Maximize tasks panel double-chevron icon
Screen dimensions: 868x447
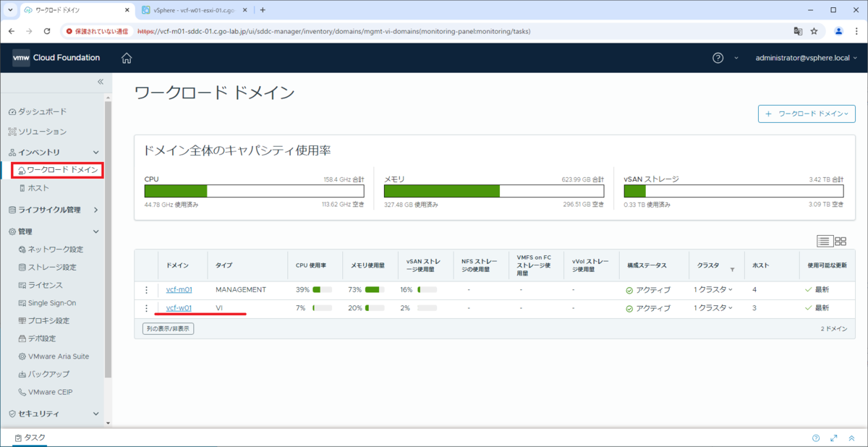click(x=852, y=438)
